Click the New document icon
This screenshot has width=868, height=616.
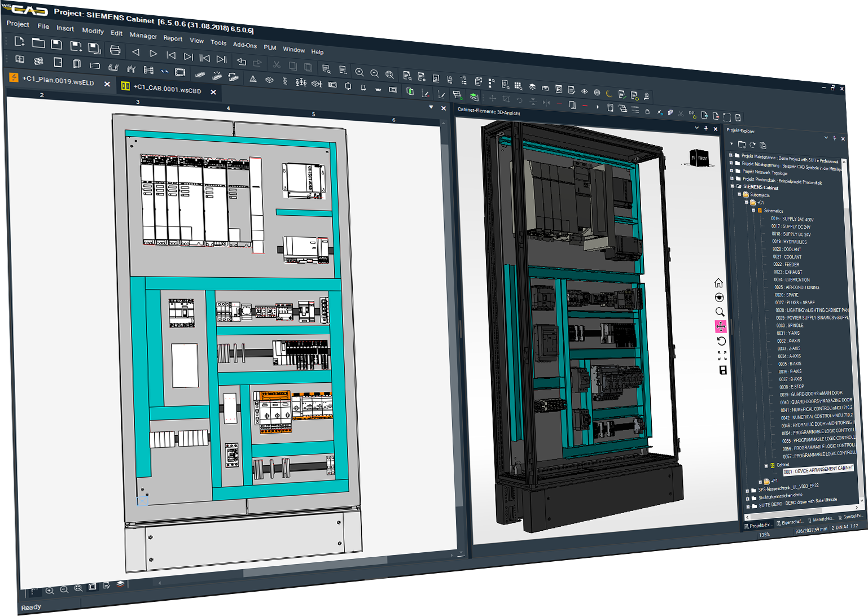[x=19, y=41]
